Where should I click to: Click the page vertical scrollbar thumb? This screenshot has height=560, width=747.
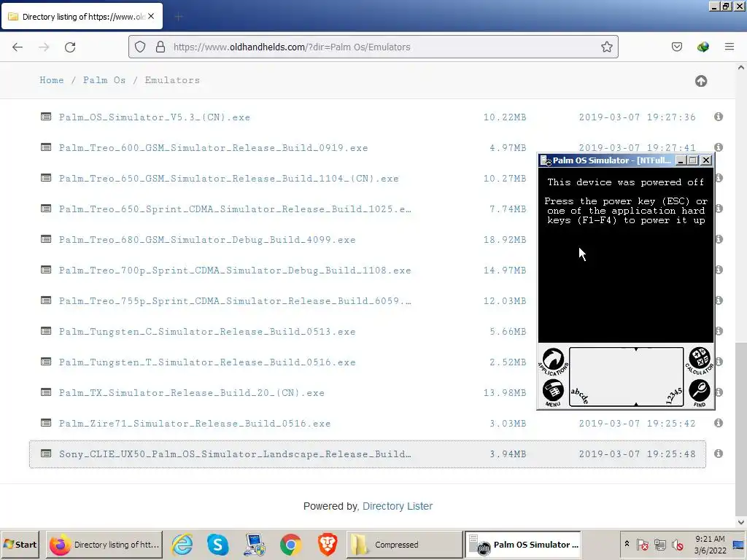pos(741,429)
